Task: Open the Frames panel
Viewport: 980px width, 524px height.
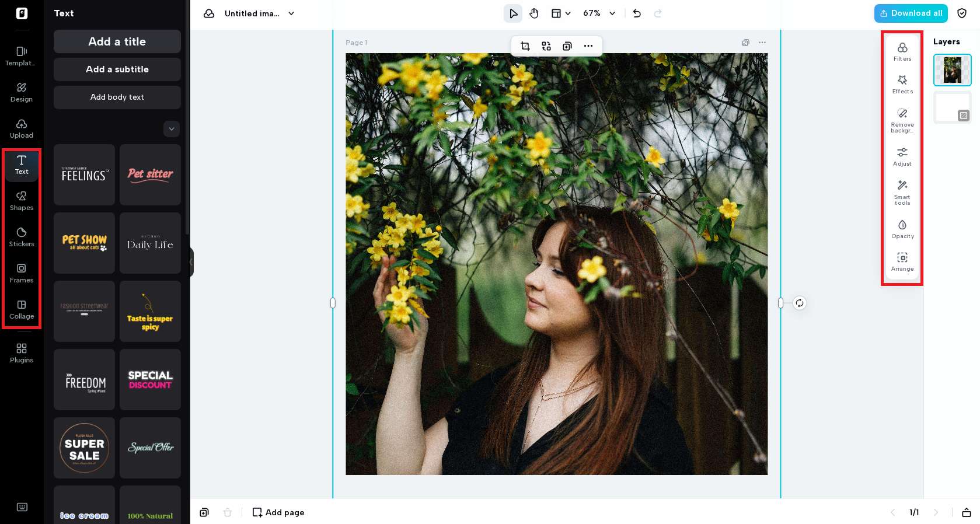Action: (22, 273)
